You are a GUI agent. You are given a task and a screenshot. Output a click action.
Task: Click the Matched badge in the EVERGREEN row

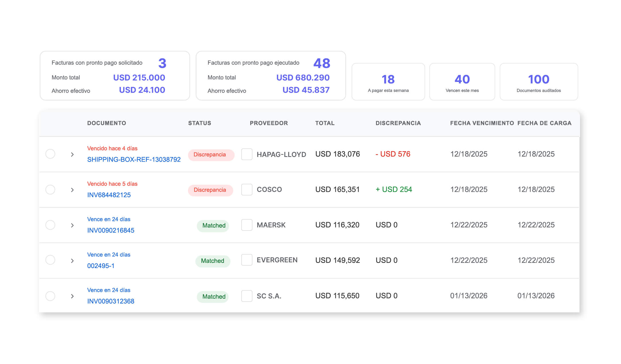213,261
